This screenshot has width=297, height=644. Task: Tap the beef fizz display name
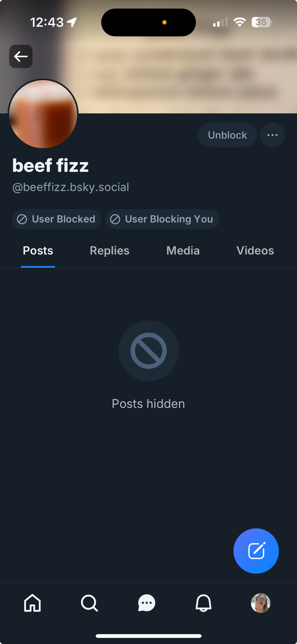(51, 166)
